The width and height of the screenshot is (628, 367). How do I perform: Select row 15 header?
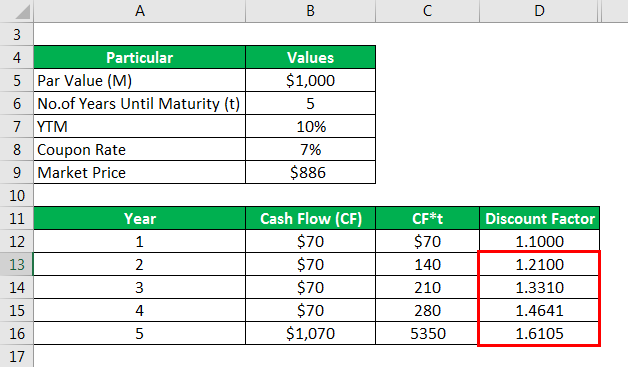coord(16,311)
